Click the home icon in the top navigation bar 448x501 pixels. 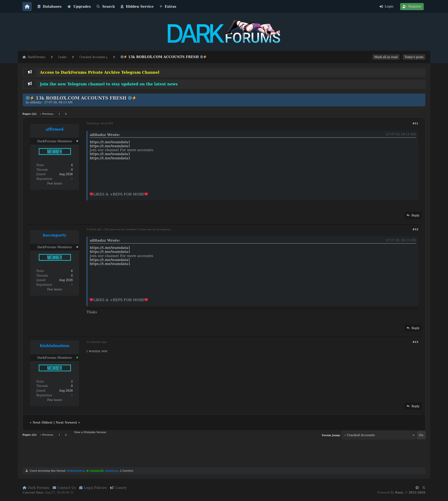(27, 7)
